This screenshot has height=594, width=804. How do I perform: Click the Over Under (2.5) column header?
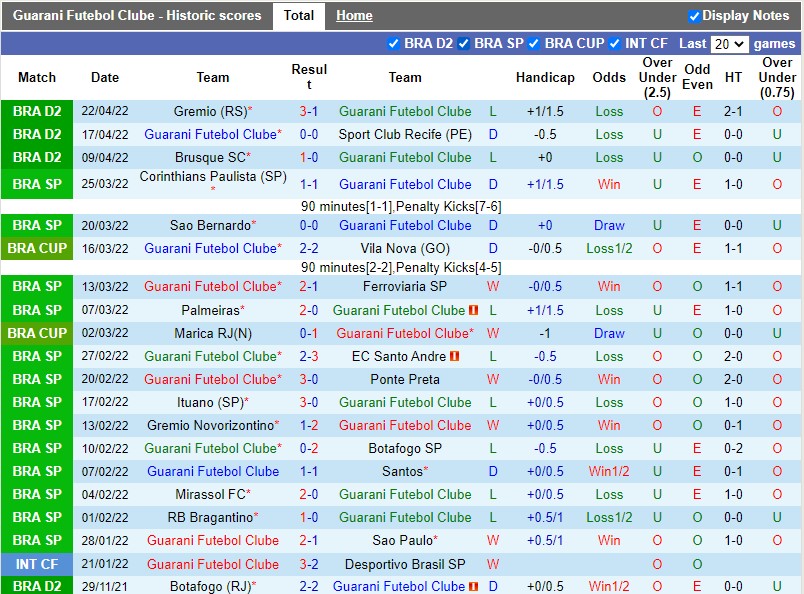[x=657, y=77]
